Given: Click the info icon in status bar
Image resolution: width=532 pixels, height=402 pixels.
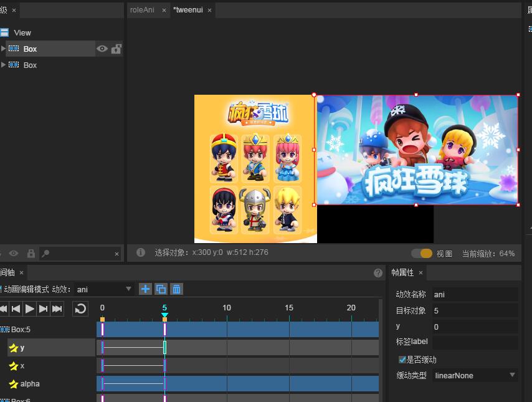Looking at the screenshot, I should point(140,252).
